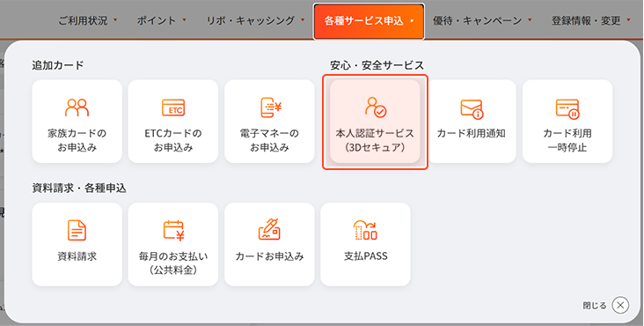The height and width of the screenshot is (326, 644).
Task: Click the ETC card icon
Action: [173, 107]
